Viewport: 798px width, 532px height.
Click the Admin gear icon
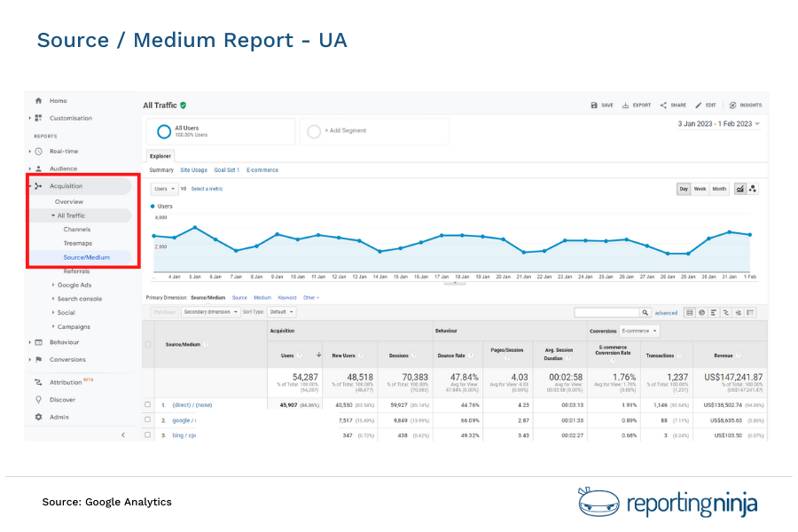pyautogui.click(x=38, y=417)
